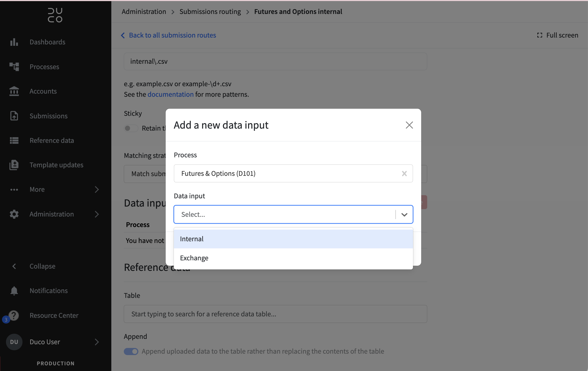This screenshot has width=588, height=371.
Task: Go to Dashboards in the sidebar
Action: pos(48,42)
